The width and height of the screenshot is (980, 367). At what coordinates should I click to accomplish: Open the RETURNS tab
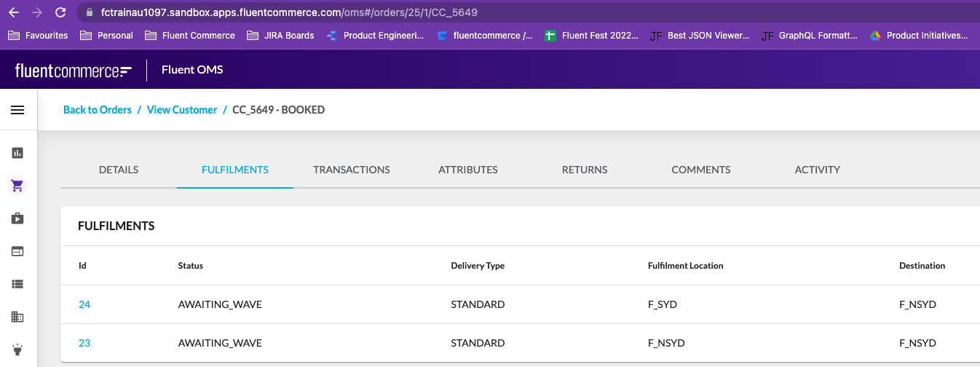[x=585, y=170]
